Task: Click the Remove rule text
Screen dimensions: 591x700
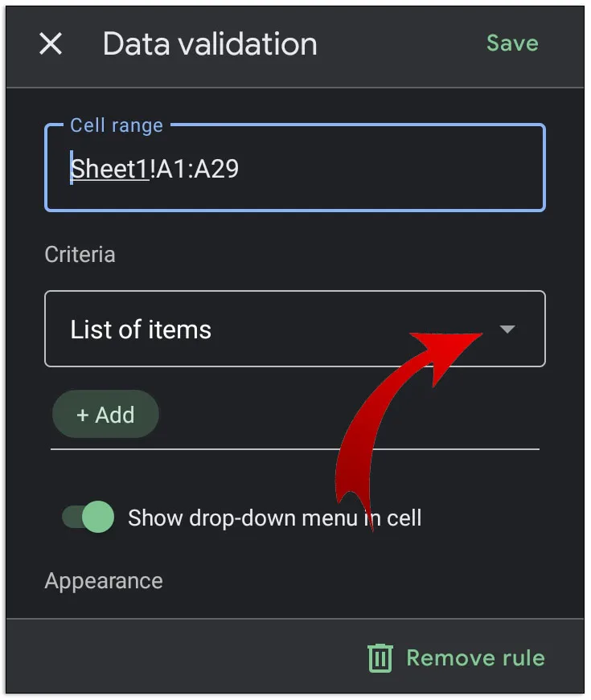Action: pyautogui.click(x=475, y=658)
